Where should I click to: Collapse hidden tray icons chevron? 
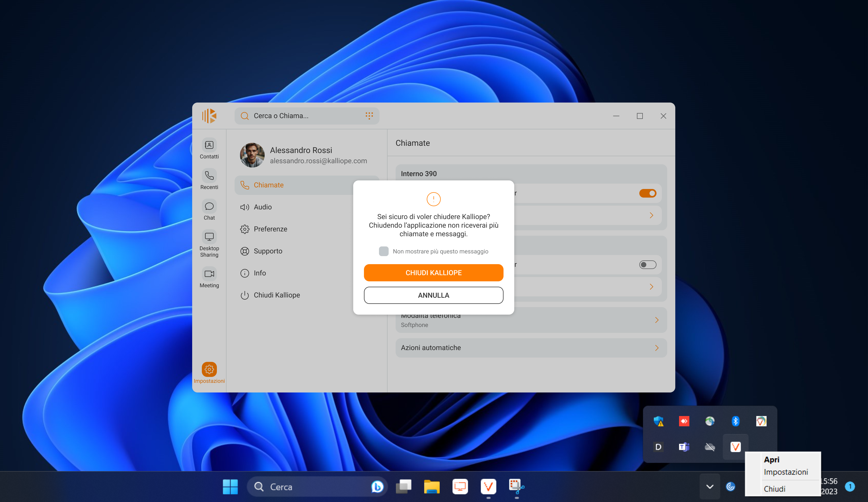710,487
